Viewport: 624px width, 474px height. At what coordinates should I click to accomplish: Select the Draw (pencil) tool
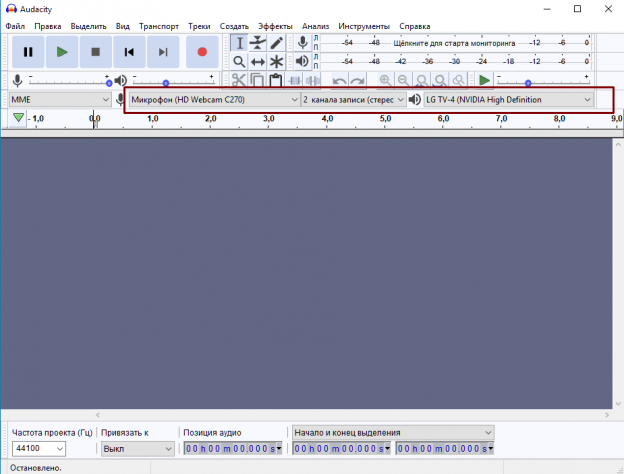click(x=277, y=43)
